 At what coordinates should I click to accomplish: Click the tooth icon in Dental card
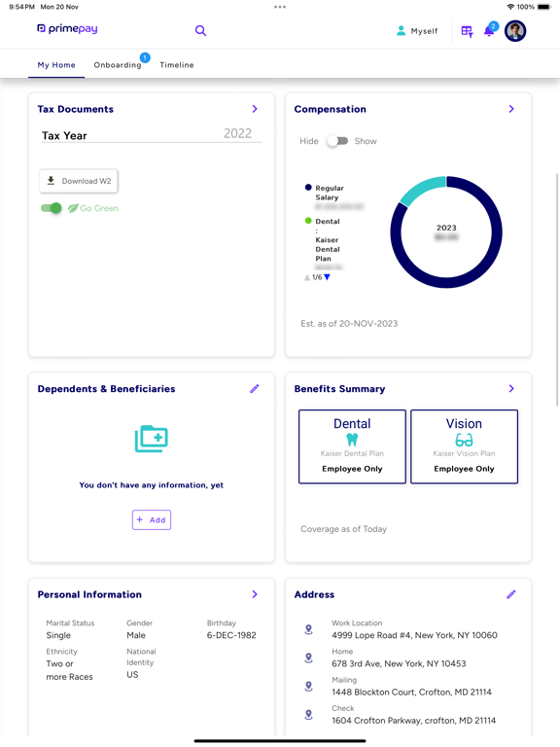point(352,440)
